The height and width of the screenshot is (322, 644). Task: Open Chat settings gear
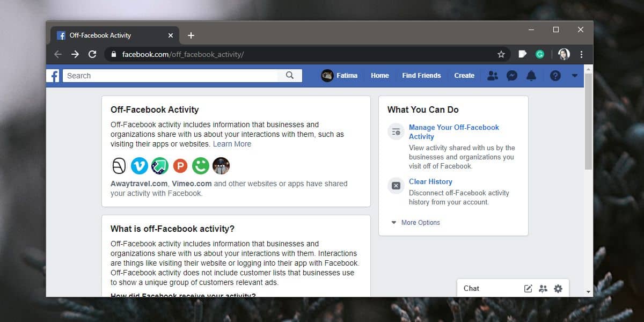558,289
